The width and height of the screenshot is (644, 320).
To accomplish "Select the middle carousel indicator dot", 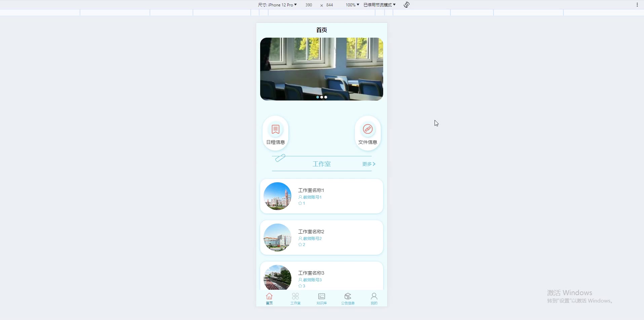I will (322, 97).
